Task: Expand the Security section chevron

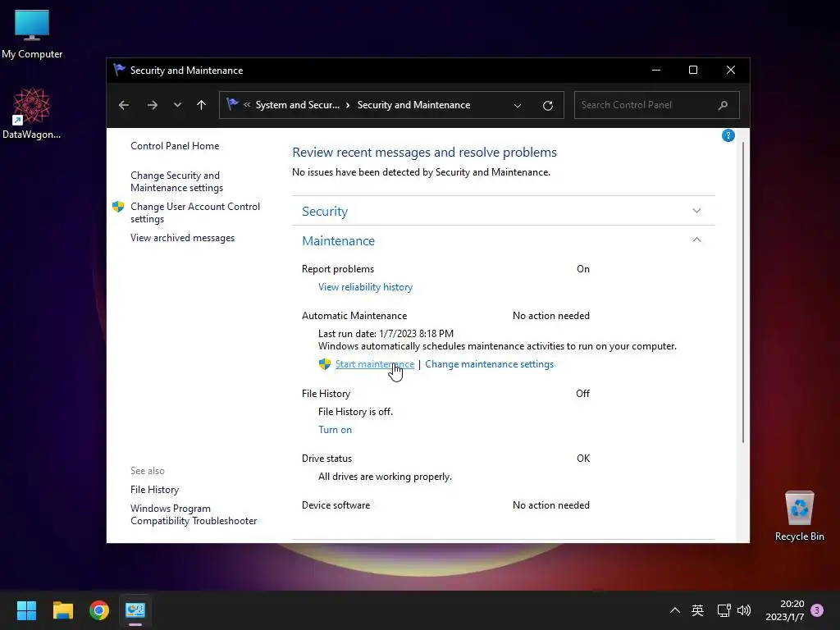Action: (x=696, y=211)
